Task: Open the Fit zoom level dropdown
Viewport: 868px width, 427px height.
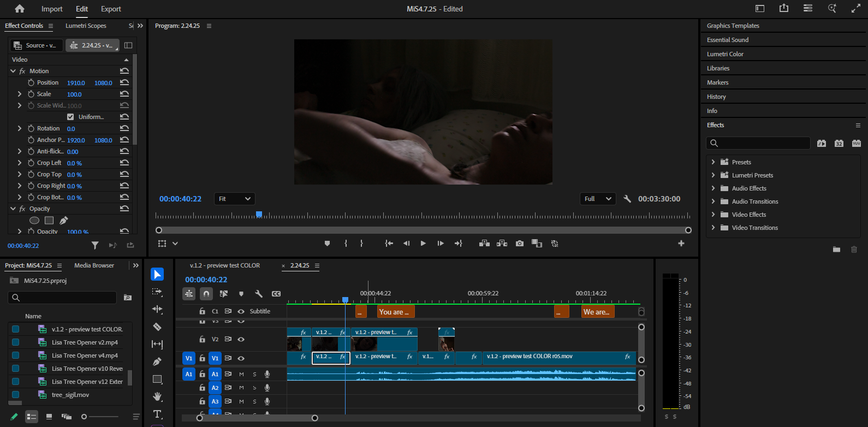Action: [x=235, y=199]
